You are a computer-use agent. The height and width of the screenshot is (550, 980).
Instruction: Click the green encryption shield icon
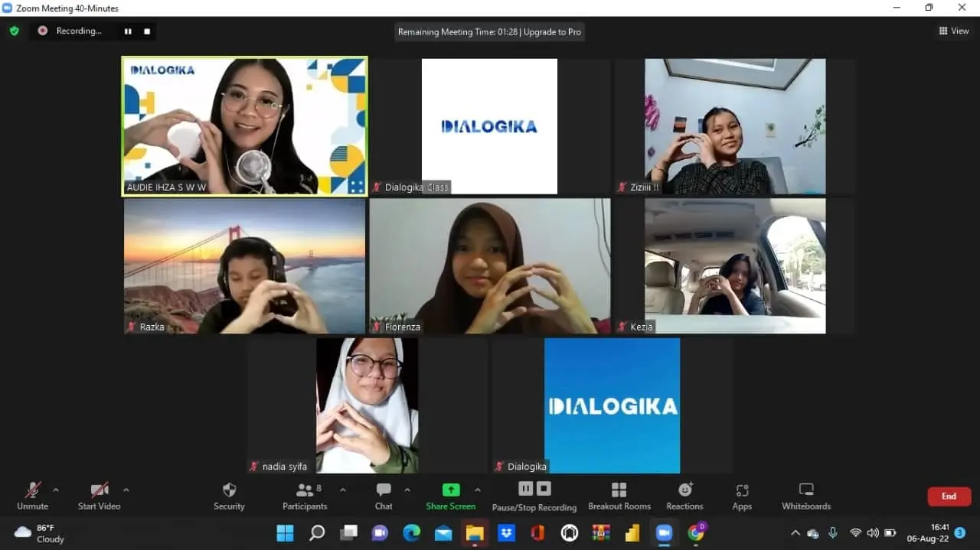tap(14, 31)
